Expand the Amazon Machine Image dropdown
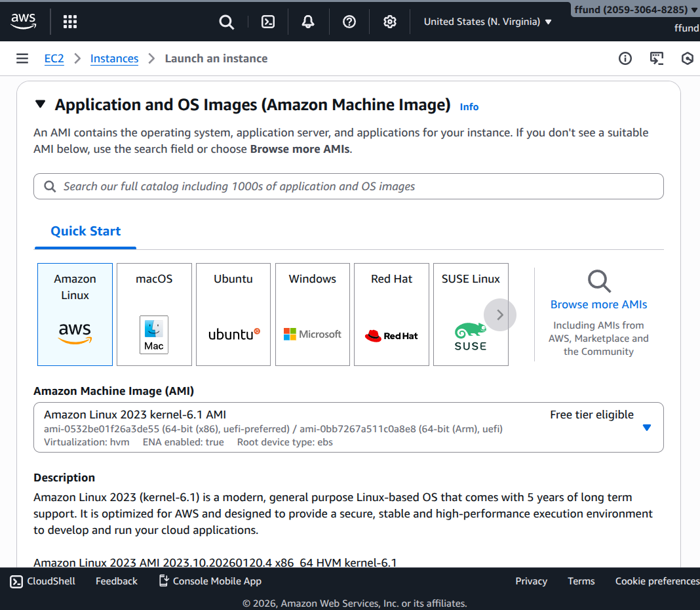The width and height of the screenshot is (700, 610). coord(646,428)
